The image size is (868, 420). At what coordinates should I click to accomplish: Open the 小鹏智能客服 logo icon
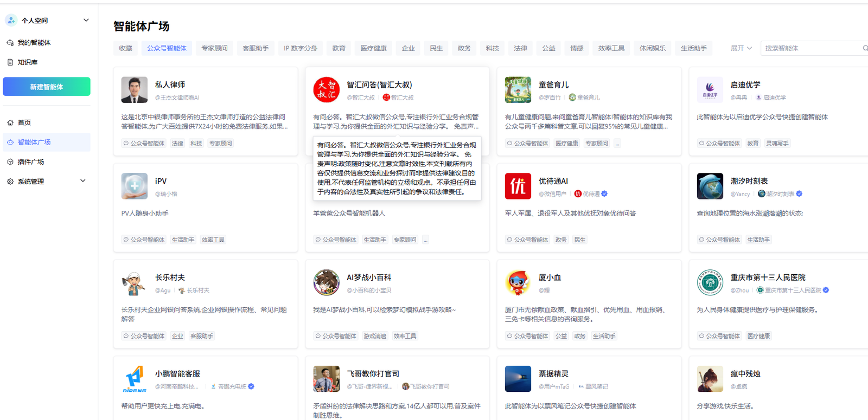(x=134, y=379)
